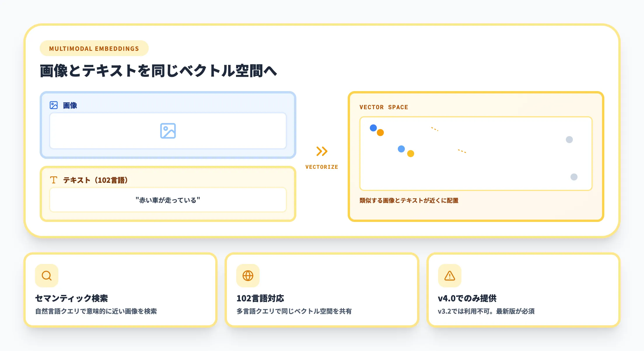Click the orange VECTORIZE double-chevron icon
Image resolution: width=644 pixels, height=351 pixels.
(x=322, y=151)
